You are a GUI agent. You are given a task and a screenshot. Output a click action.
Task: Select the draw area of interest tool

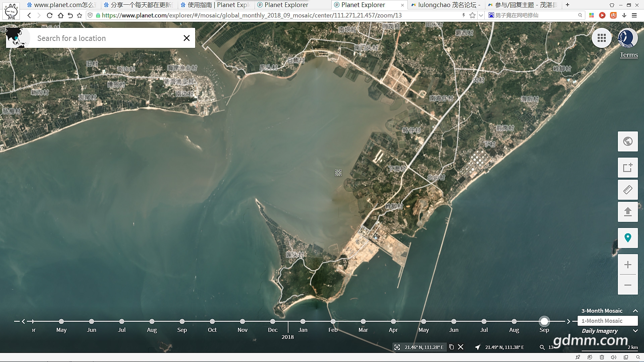(x=628, y=168)
